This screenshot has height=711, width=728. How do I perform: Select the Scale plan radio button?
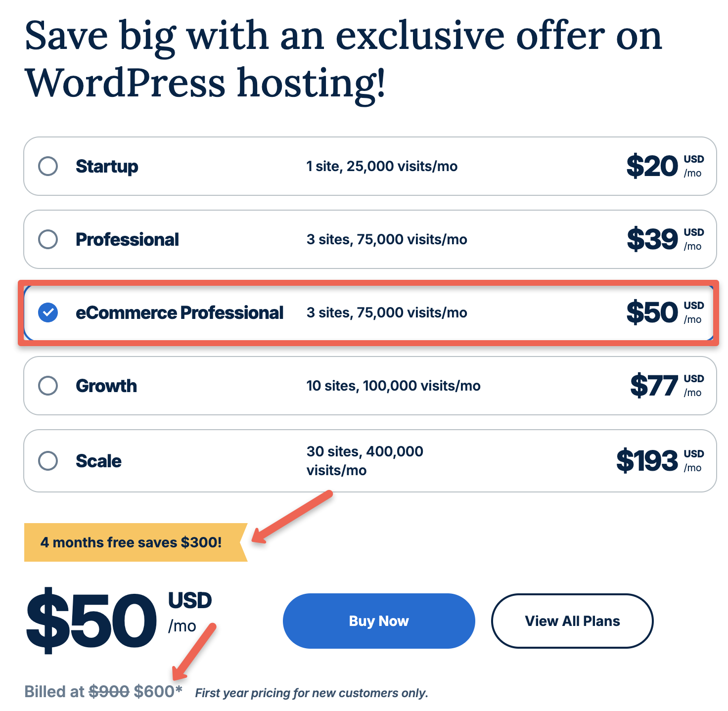pyautogui.click(x=47, y=461)
